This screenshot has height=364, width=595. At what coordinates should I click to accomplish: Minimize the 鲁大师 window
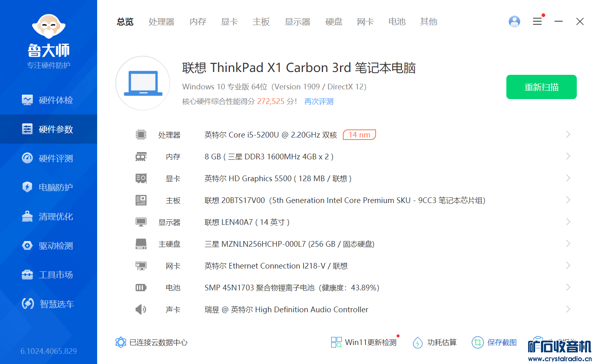pyautogui.click(x=559, y=21)
